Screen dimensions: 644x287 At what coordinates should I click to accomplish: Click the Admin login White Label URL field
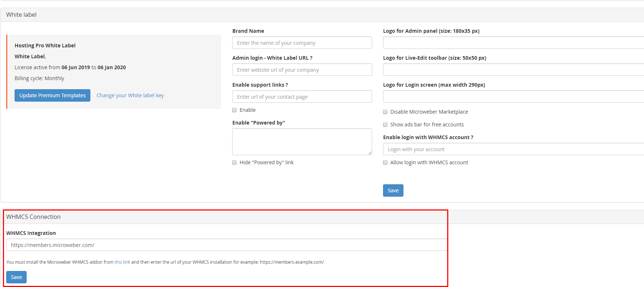pos(302,70)
